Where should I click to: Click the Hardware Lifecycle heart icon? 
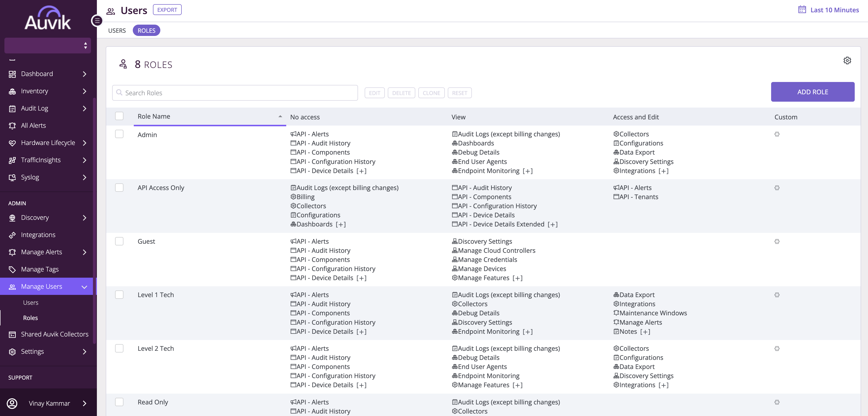coord(12,143)
